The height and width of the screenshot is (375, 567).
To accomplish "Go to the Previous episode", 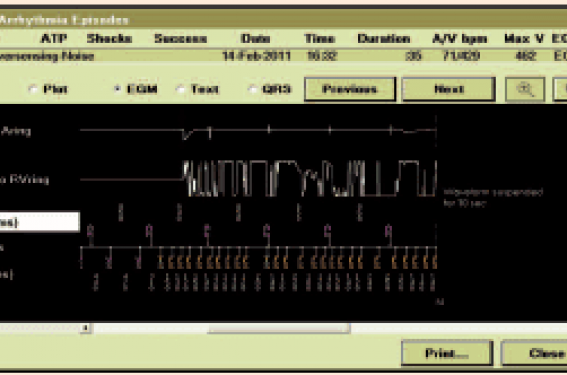I will tap(350, 89).
